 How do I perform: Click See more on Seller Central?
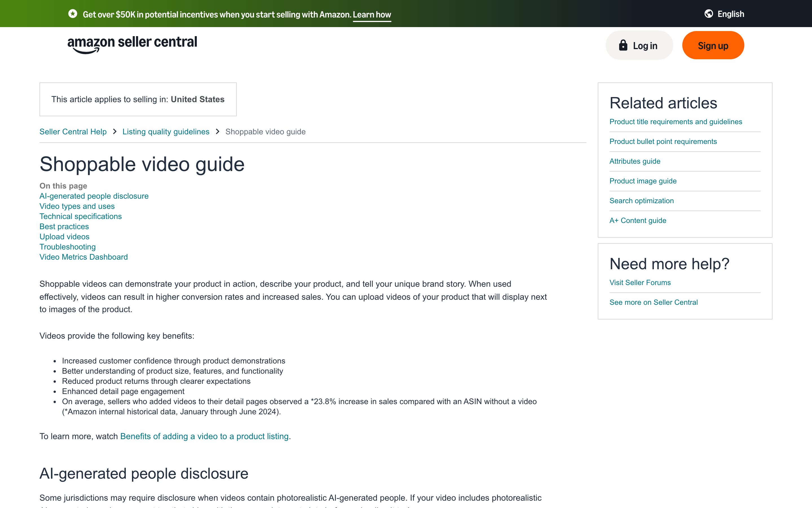(x=654, y=302)
